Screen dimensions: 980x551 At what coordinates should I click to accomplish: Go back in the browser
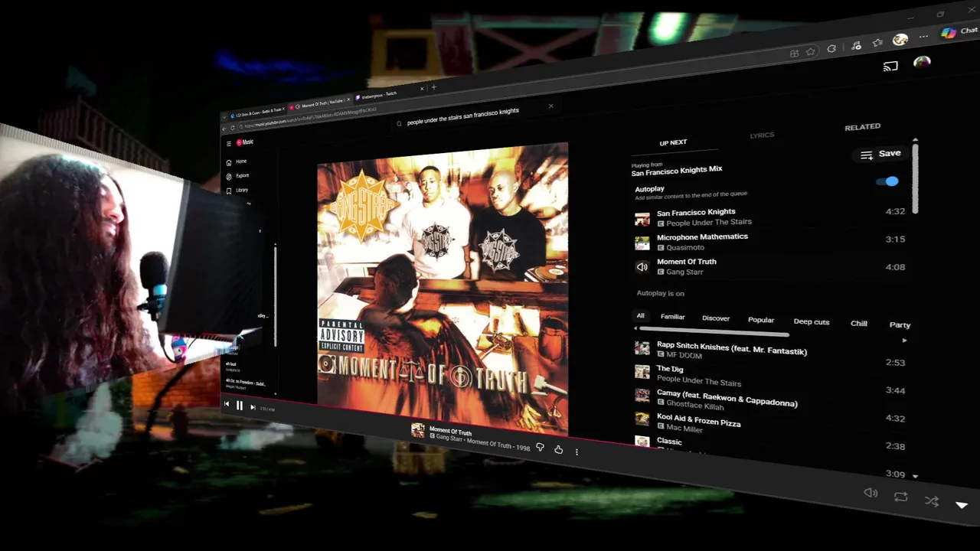(224, 129)
